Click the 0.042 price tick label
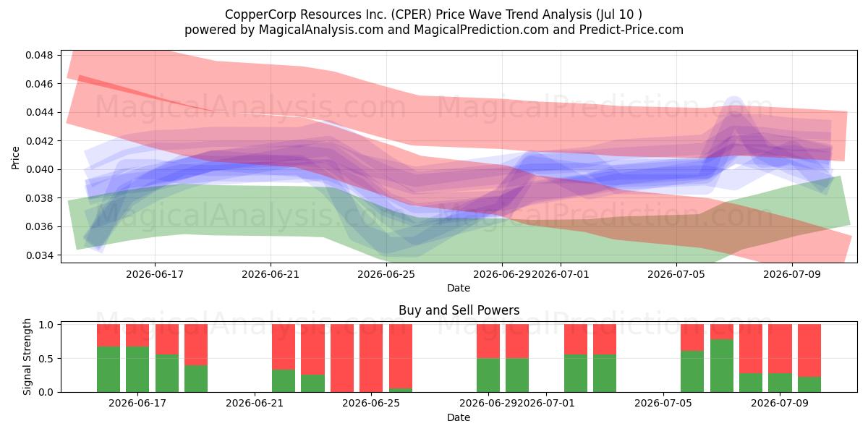Screen dimensions: 868x434 click(38, 141)
